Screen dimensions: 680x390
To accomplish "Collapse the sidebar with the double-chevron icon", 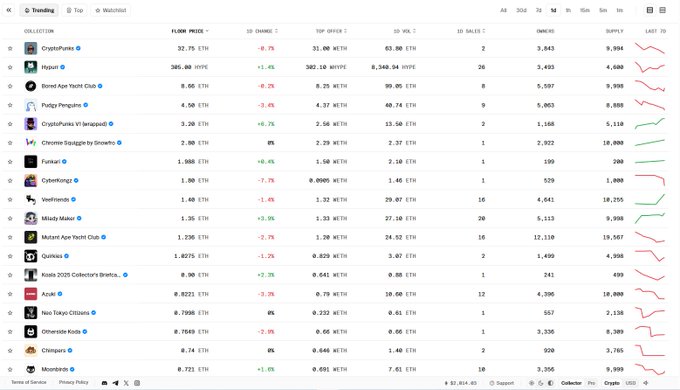I will [9, 10].
